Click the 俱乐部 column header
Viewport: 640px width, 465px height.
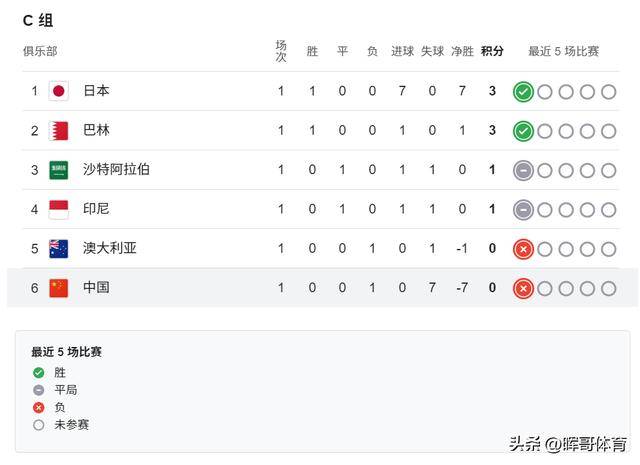point(40,51)
